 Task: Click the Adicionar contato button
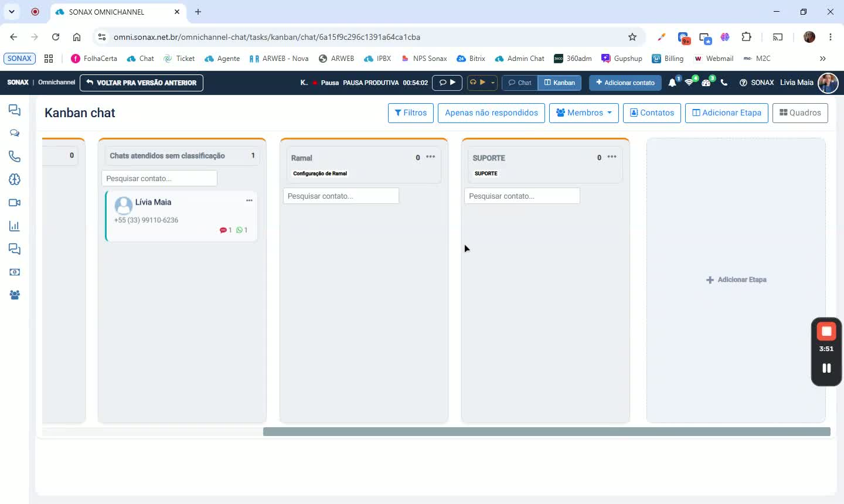coord(625,83)
